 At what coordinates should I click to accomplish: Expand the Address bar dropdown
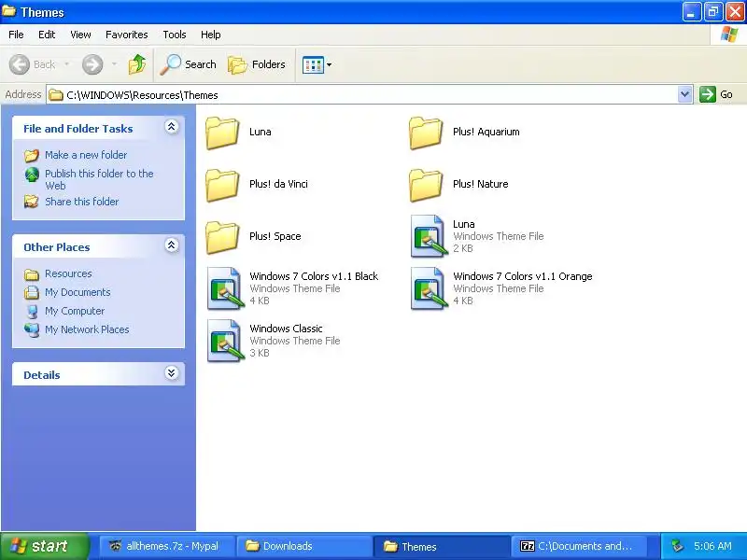pyautogui.click(x=684, y=94)
